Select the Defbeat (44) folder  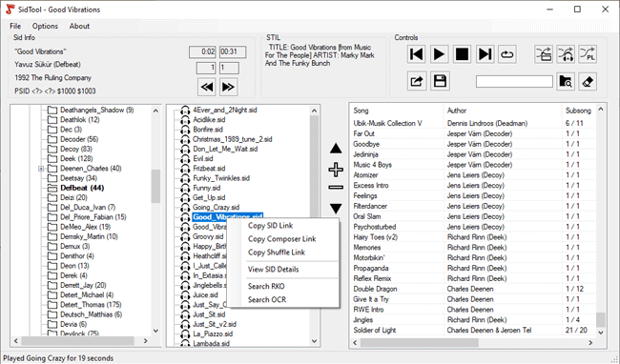(x=82, y=188)
